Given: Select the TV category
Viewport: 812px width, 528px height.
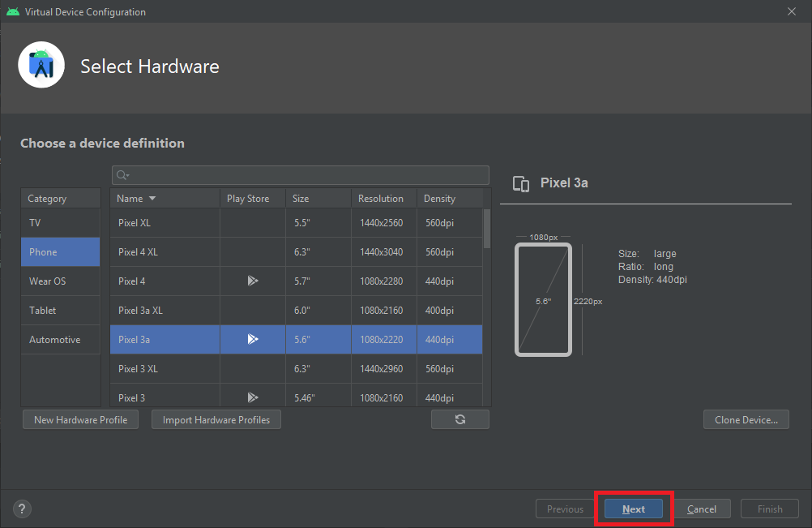Looking at the screenshot, I should (x=61, y=223).
